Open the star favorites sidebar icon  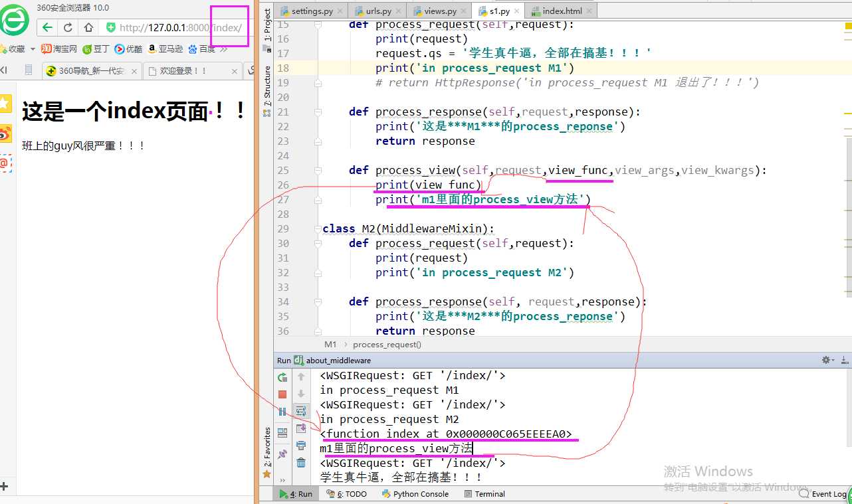[5, 103]
